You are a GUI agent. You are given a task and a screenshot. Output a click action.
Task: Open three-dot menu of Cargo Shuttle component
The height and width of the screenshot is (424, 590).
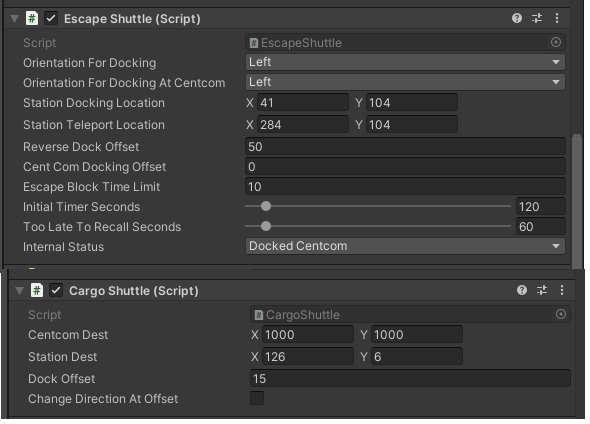coord(562,290)
